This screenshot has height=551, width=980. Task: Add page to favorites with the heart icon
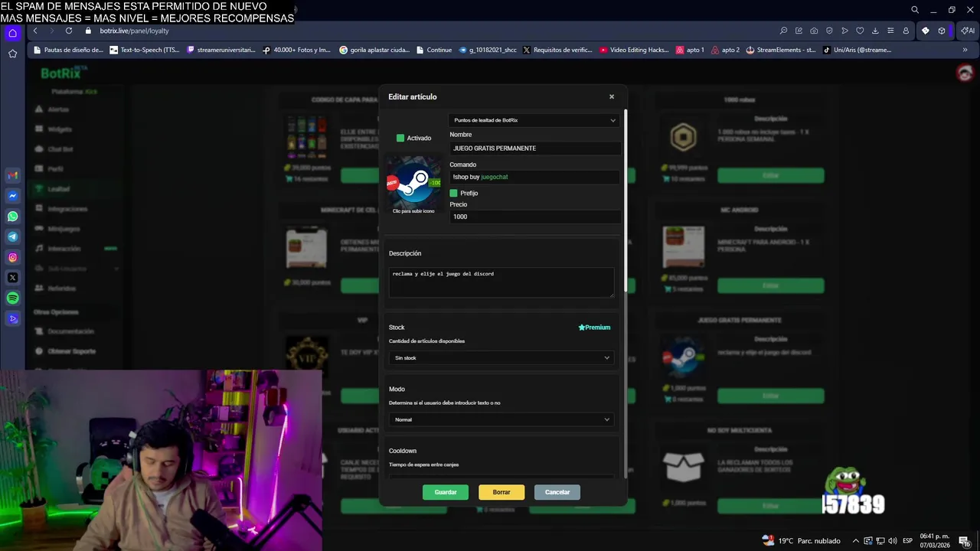[x=860, y=31]
